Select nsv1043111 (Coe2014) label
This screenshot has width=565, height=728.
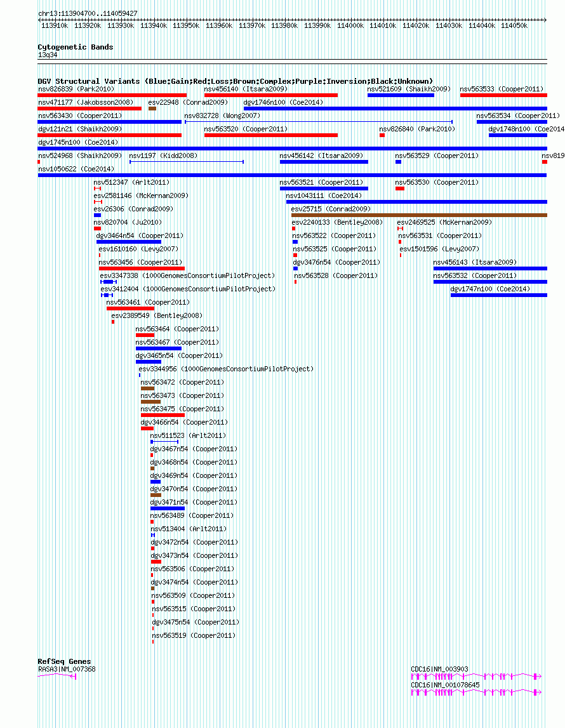(x=324, y=196)
